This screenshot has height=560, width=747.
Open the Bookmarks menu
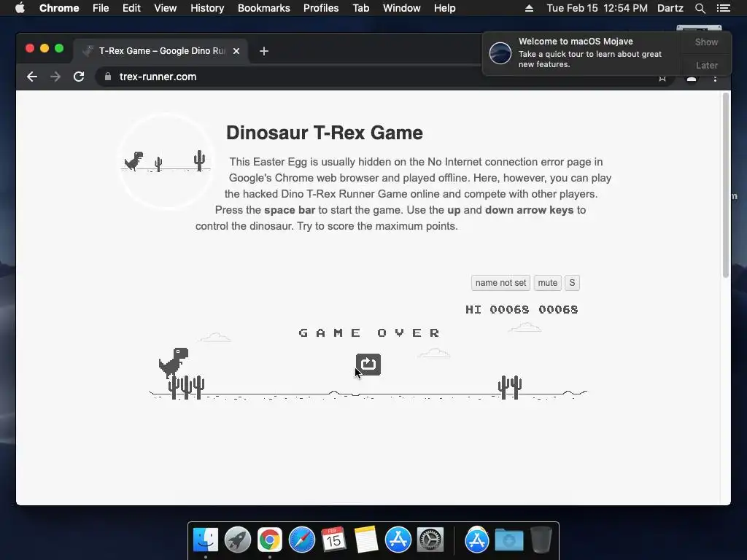[x=264, y=8]
